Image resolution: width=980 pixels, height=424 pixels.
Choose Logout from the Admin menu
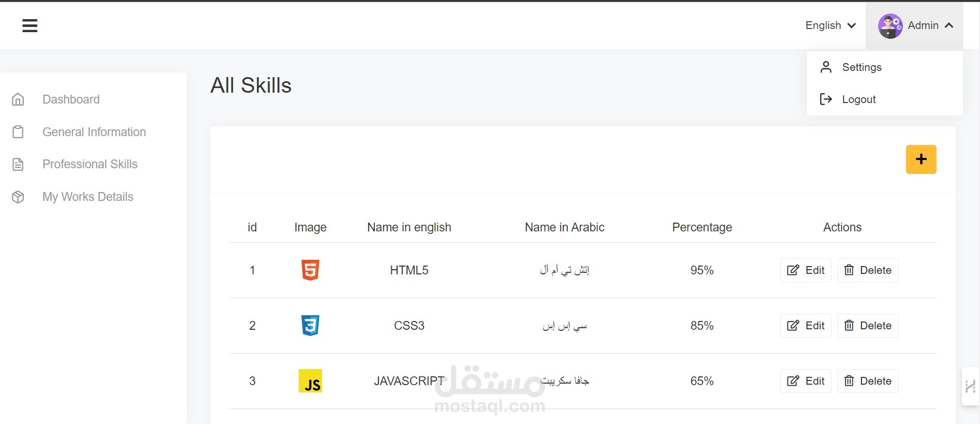(x=858, y=99)
